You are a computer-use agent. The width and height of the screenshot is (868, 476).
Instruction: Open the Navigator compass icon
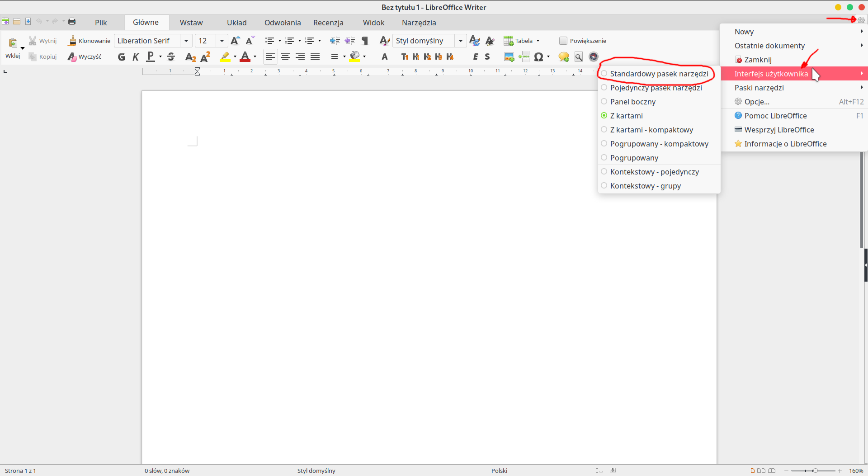click(594, 57)
